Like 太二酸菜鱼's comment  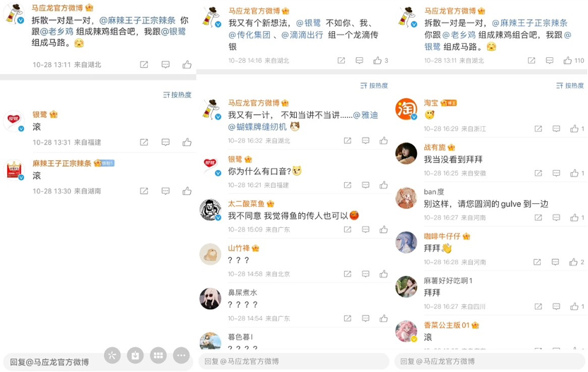pos(383,229)
